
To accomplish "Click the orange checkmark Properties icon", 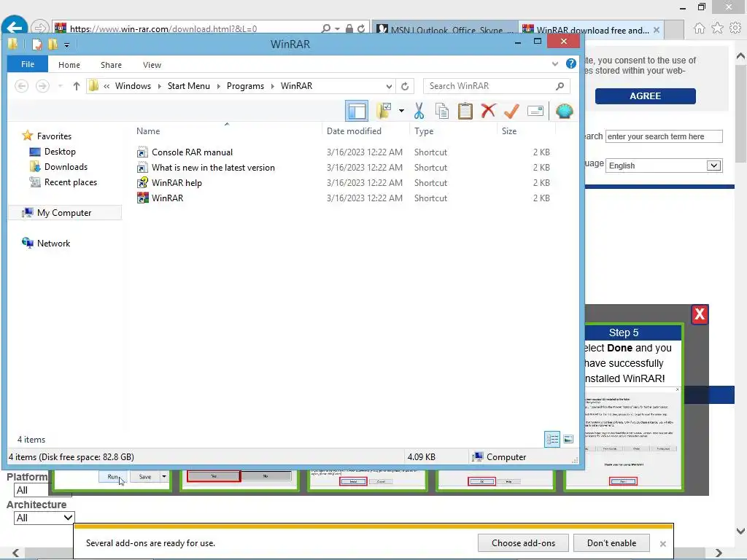I will (x=511, y=111).
